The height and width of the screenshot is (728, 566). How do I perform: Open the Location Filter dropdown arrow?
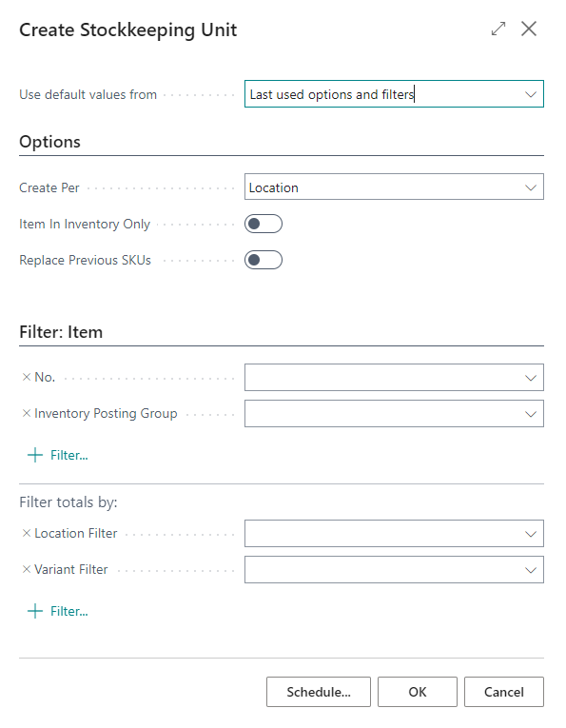point(531,534)
